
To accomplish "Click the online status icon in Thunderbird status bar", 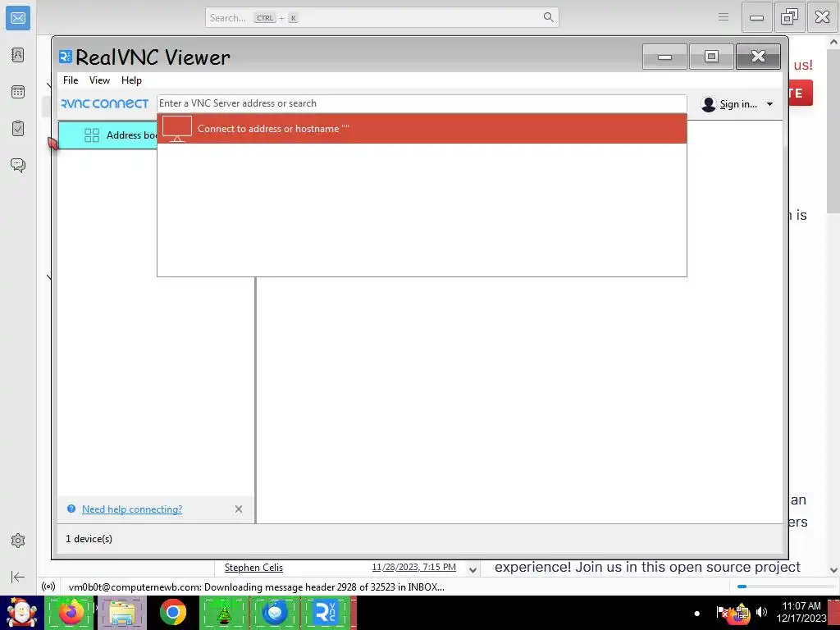I will (48, 587).
